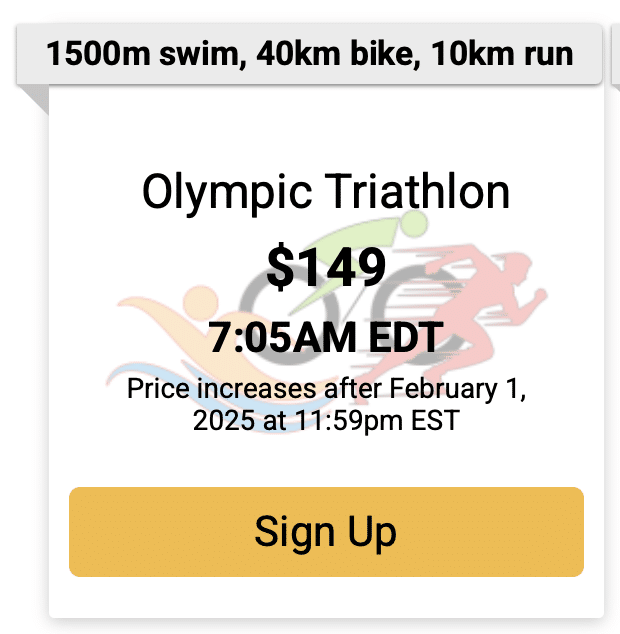
Task: Click the folded ribbon corner at left
Action: point(33,98)
